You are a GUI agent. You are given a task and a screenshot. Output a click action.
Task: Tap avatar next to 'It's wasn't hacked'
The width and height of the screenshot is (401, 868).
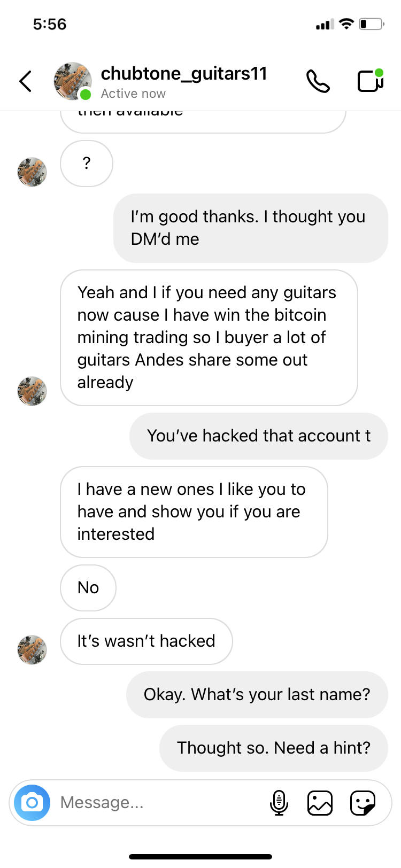click(32, 650)
